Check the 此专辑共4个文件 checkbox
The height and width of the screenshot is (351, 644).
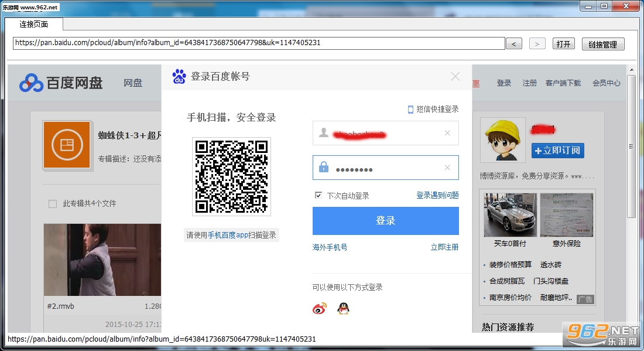click(x=53, y=203)
